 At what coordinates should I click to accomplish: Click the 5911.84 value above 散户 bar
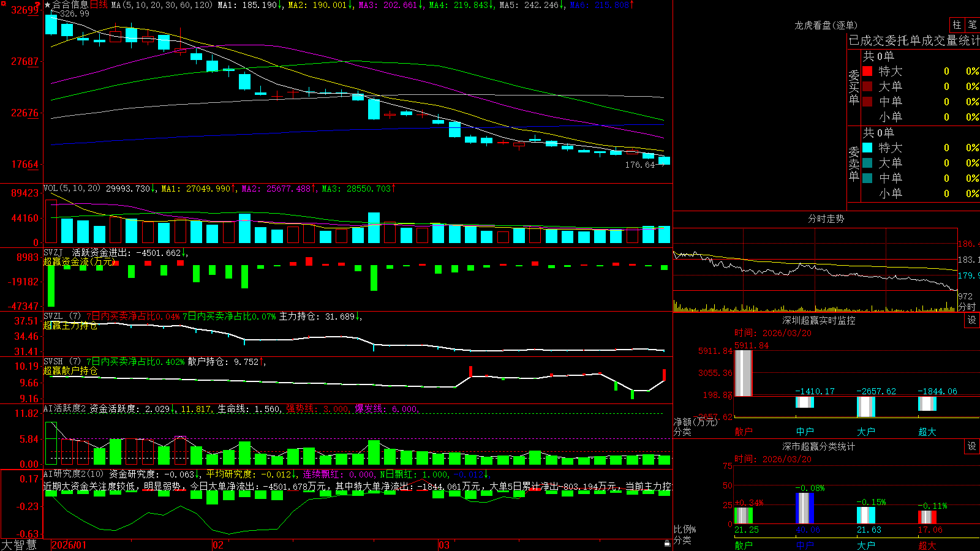(x=752, y=345)
